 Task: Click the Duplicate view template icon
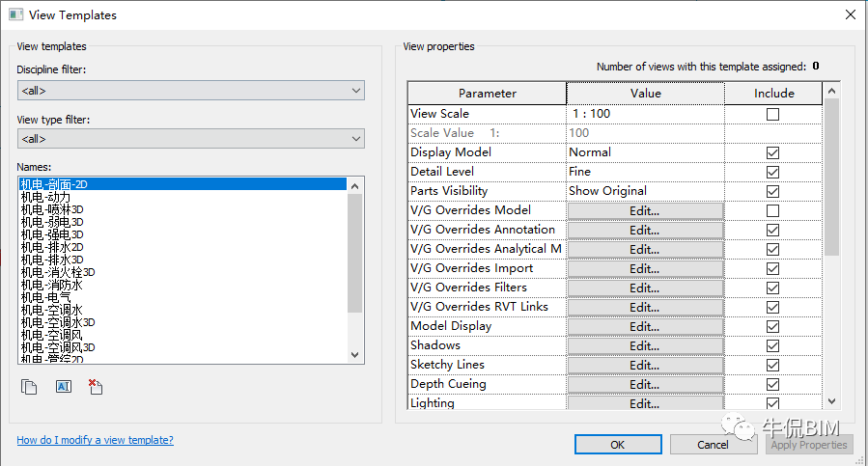(29, 387)
